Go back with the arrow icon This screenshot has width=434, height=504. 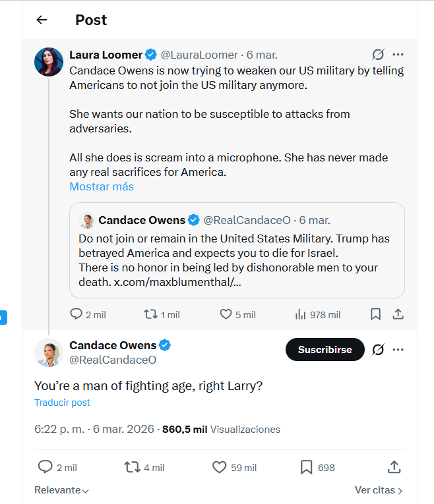pyautogui.click(x=42, y=20)
